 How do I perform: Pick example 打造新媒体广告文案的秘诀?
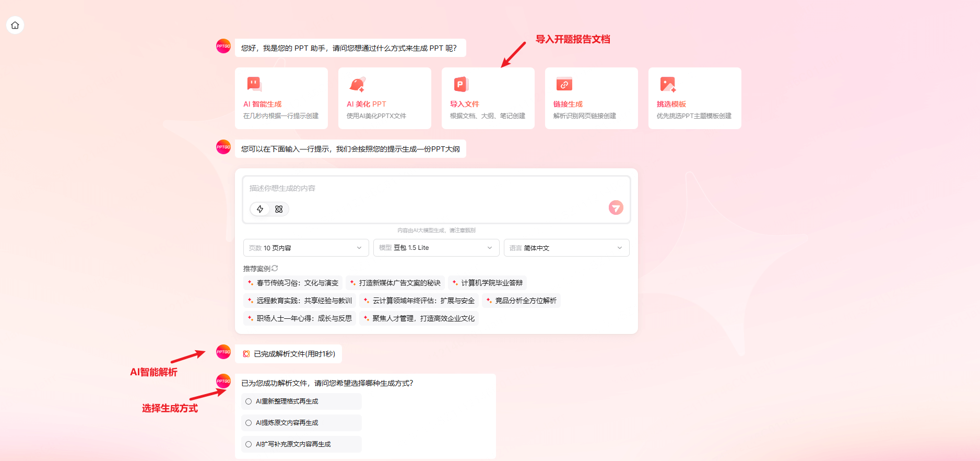pos(395,283)
